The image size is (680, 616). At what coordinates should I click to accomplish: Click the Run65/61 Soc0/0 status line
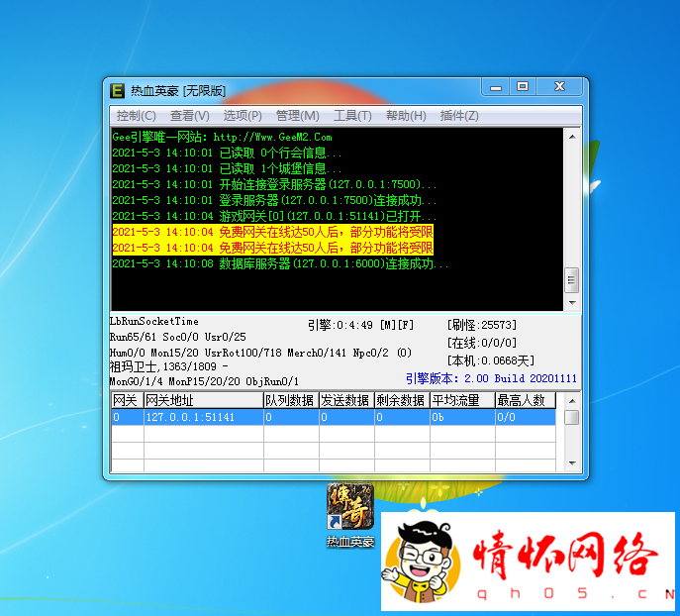pos(177,337)
